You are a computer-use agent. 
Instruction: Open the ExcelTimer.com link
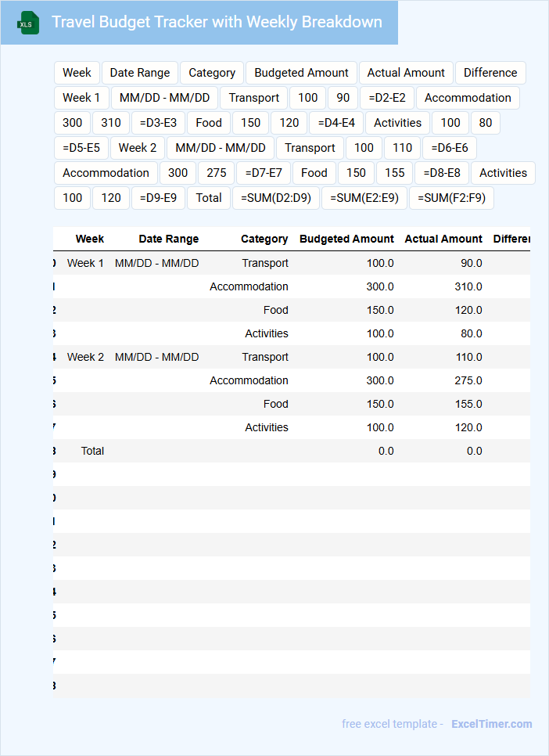[x=491, y=724]
